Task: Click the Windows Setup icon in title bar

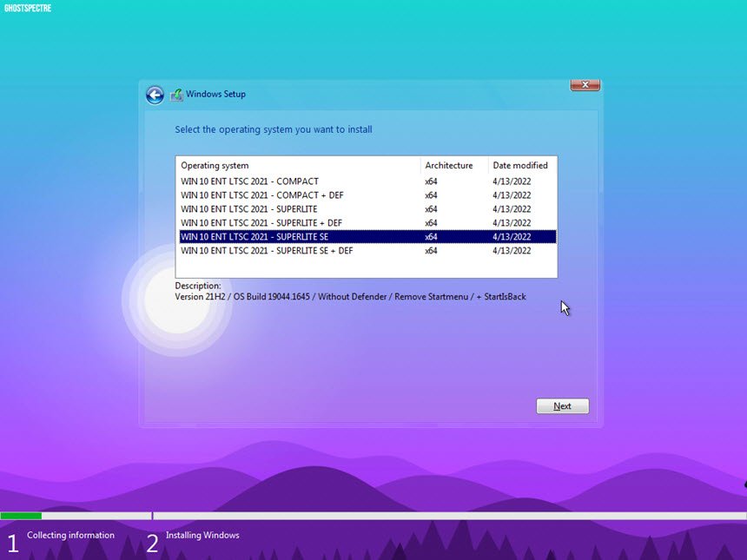Action: coord(176,95)
